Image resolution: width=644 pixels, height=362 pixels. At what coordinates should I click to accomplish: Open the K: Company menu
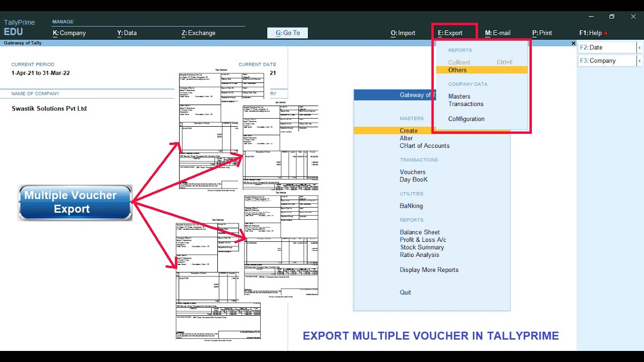pyautogui.click(x=69, y=33)
